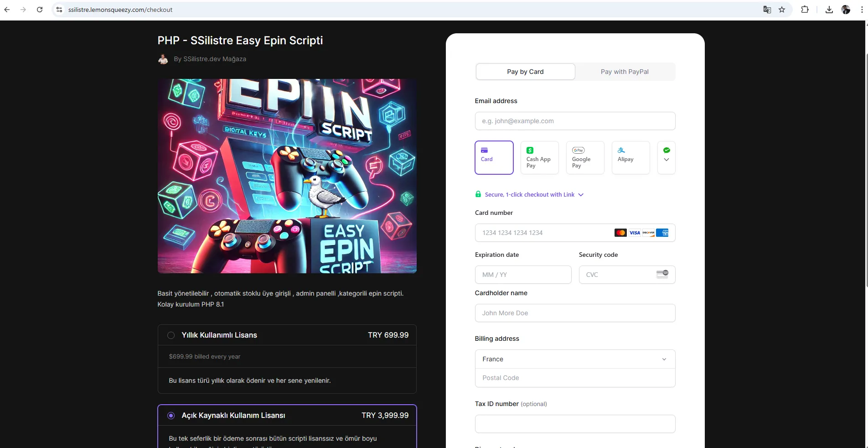
Task: Click the green lock icon beside Link checkout
Action: pos(478,194)
